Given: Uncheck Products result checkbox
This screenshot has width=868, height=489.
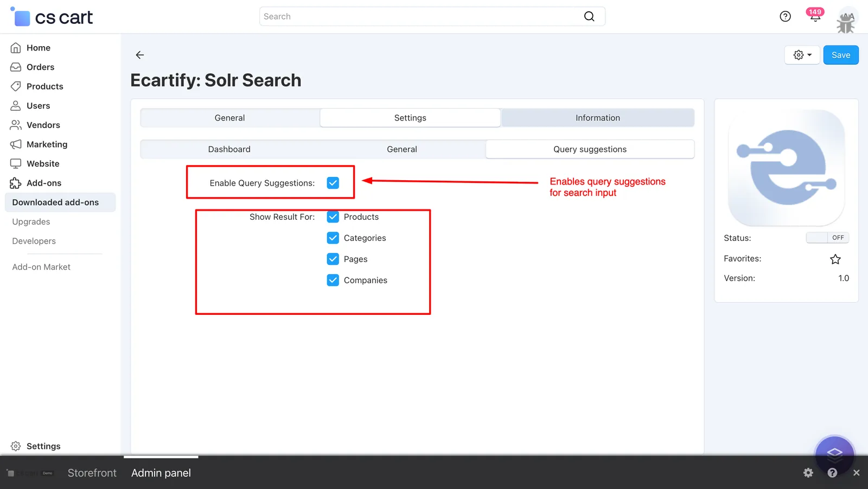Looking at the screenshot, I should point(333,217).
